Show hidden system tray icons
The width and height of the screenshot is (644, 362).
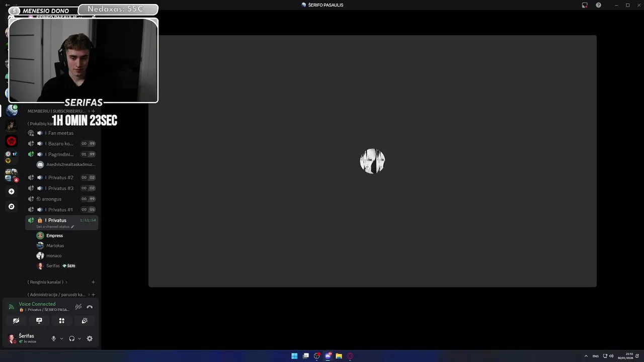[586, 356]
